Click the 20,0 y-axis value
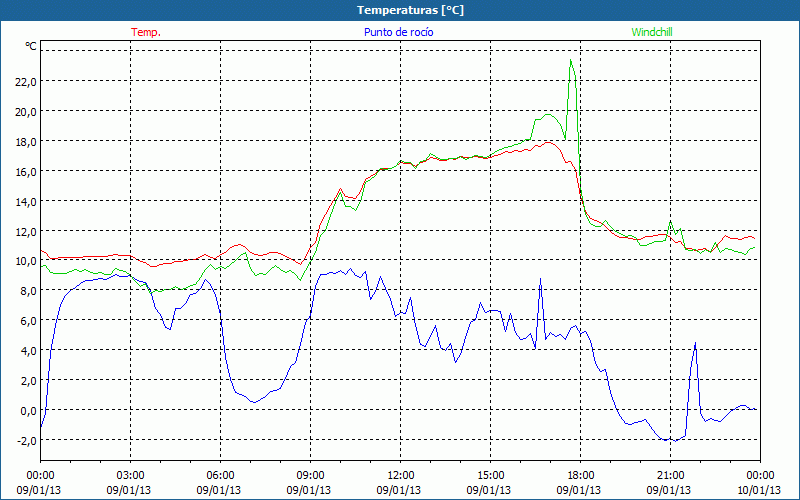Image resolution: width=800 pixels, height=500 pixels. coord(26,112)
